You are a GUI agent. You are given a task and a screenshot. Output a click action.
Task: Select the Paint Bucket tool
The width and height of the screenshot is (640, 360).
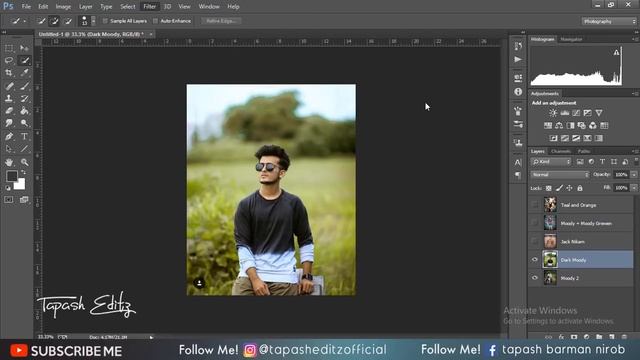(24, 111)
